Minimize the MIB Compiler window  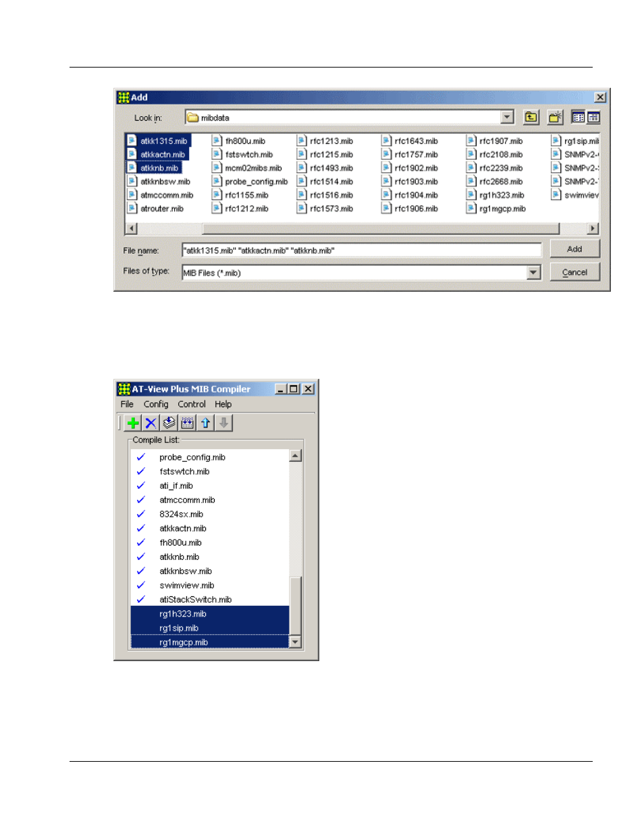281,389
